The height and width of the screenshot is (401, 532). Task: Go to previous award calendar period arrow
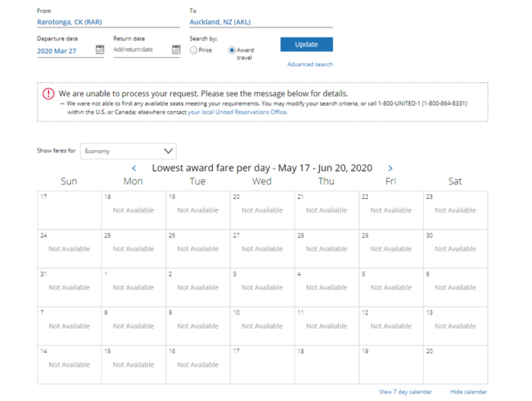point(134,168)
